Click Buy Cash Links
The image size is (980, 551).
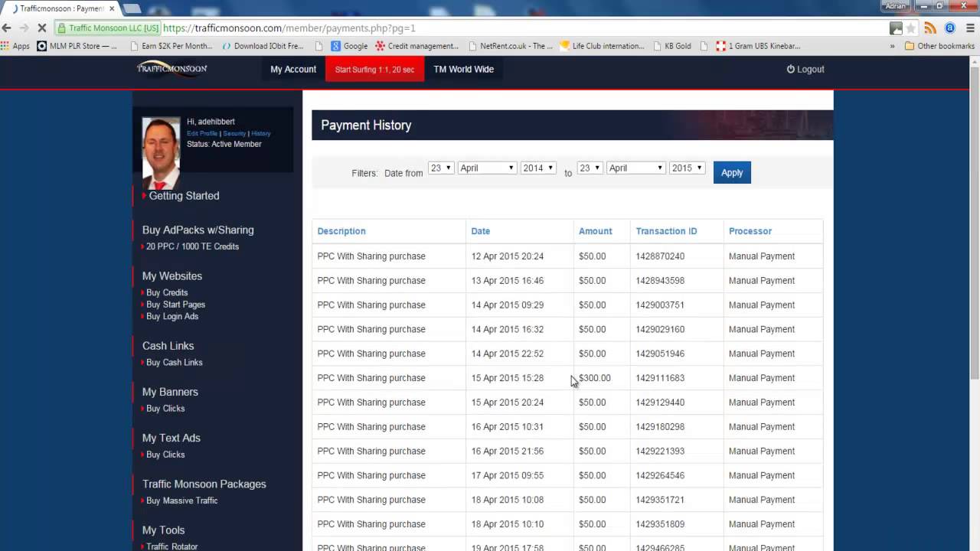pyautogui.click(x=175, y=363)
